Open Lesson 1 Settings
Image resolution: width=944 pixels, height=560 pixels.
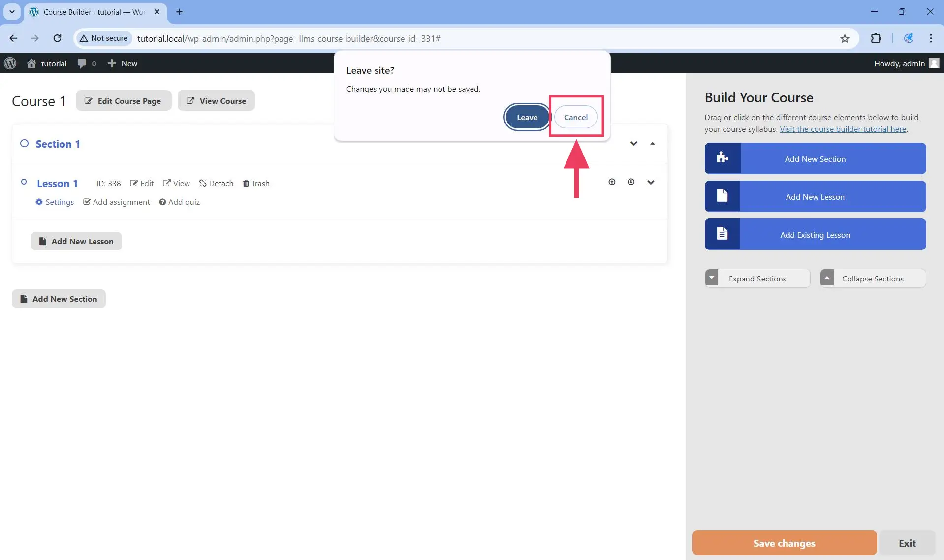55,202
